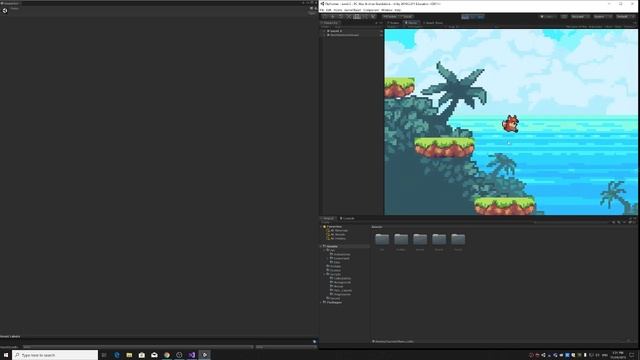Switch to the Game tab

point(411,23)
